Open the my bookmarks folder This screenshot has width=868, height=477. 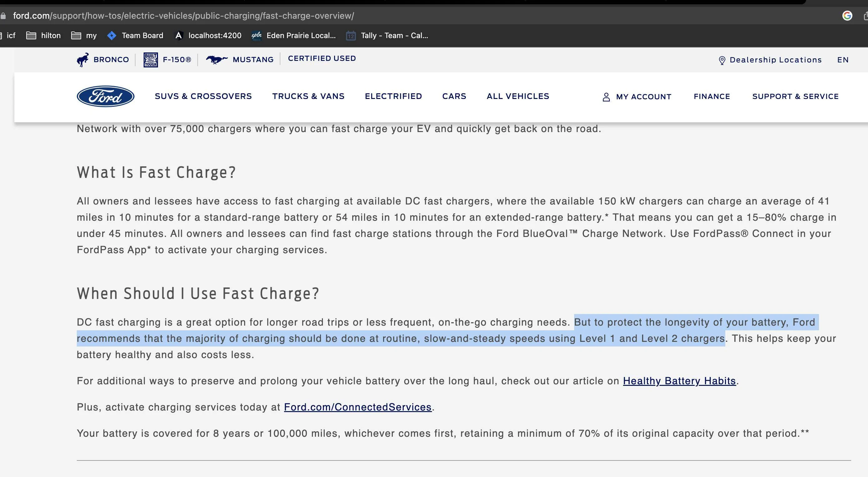coord(84,35)
